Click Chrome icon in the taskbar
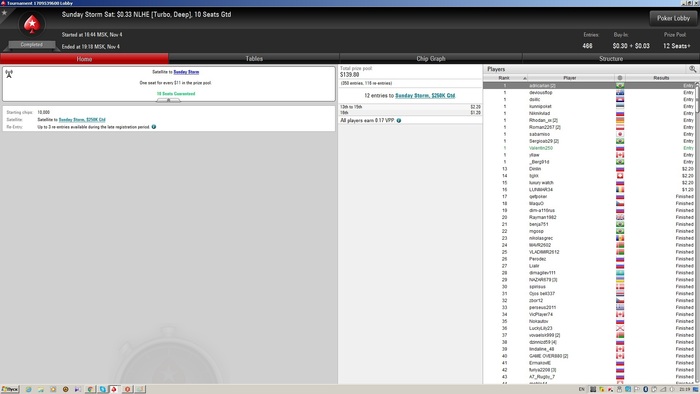This screenshot has height=394, width=700. (x=90, y=389)
